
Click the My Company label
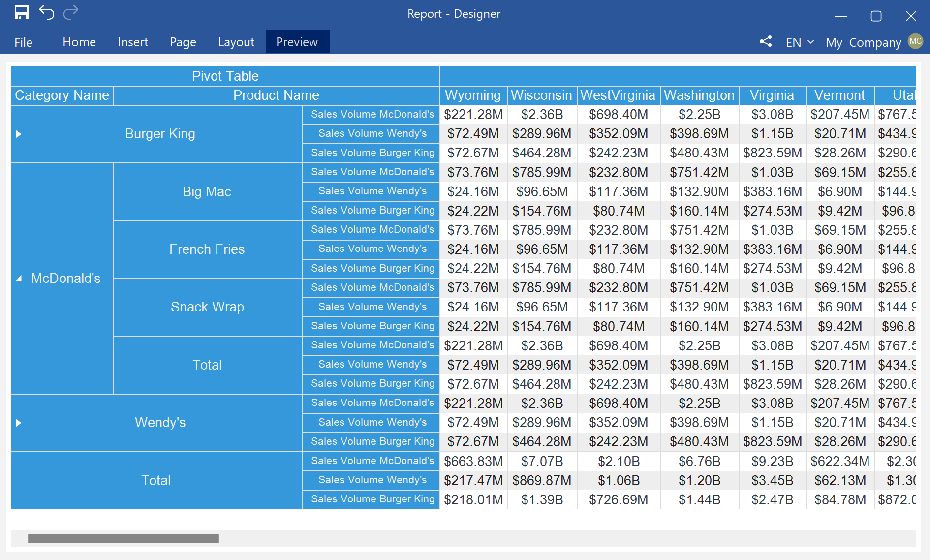click(863, 42)
